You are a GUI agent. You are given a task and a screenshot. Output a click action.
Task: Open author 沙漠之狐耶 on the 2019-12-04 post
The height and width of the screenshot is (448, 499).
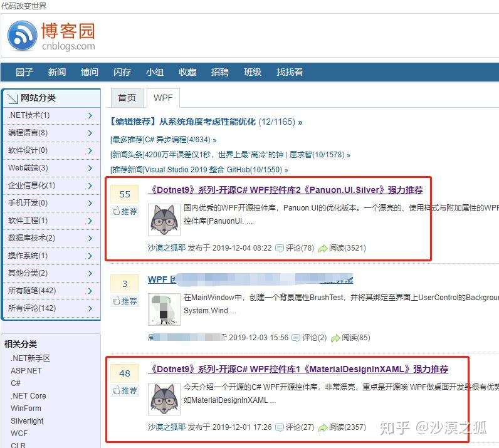tap(167, 248)
